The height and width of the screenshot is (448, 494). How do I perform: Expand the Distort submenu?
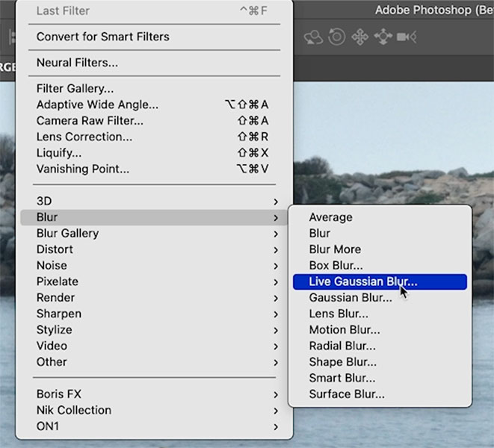[x=155, y=249]
